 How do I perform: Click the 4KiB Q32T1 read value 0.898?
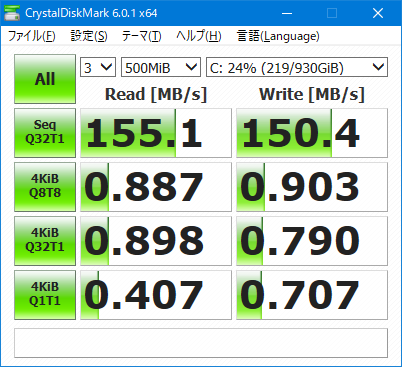tap(156, 241)
